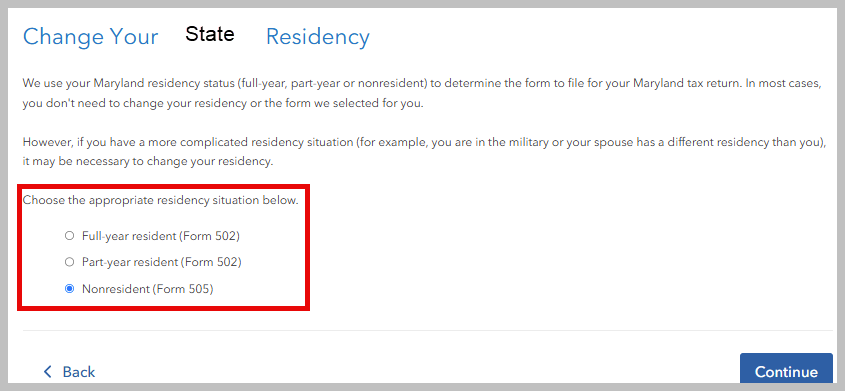Click the "Change Your" heading text
845x391 pixels.
[91, 37]
